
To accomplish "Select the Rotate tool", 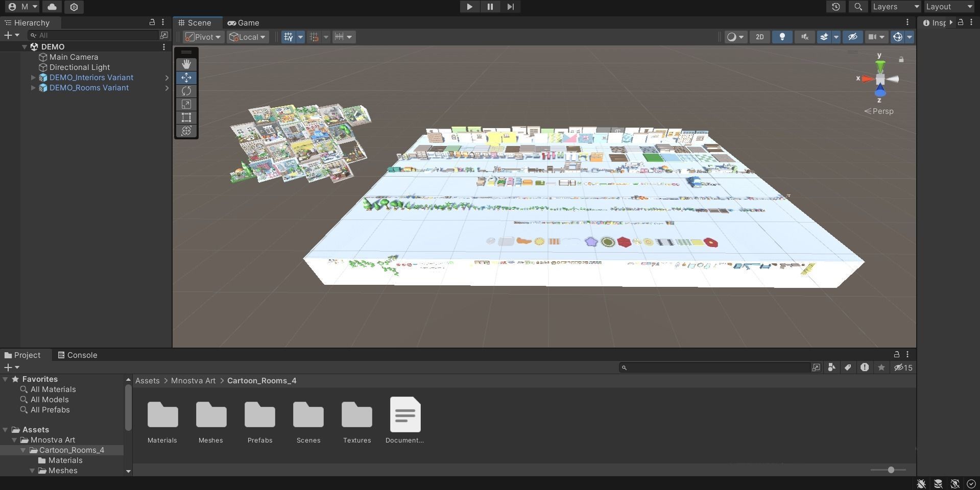I will [186, 91].
